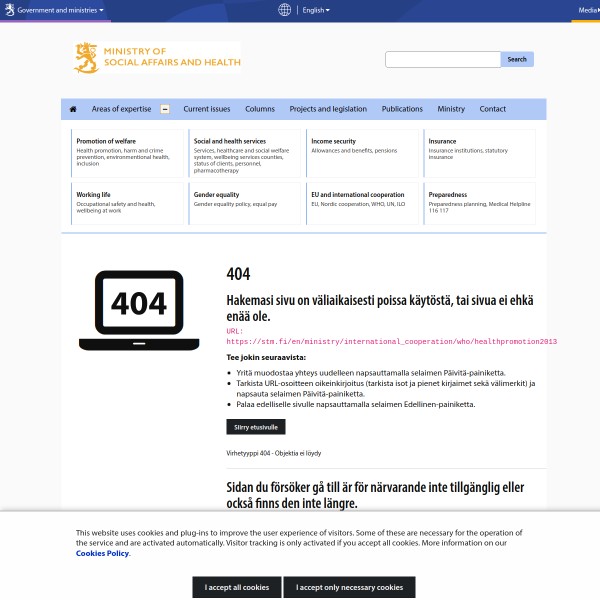Open the Publications menu item
Viewport: 600px width, 600px height.
coord(402,109)
